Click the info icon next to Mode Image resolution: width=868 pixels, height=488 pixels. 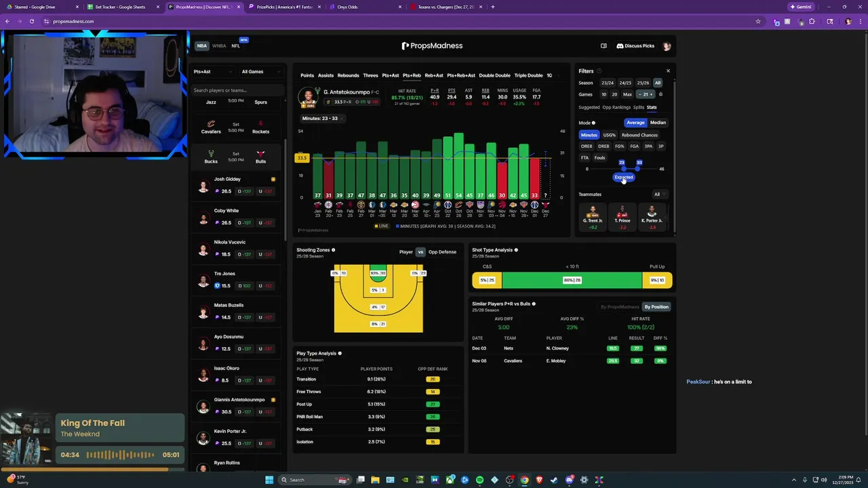[593, 123]
